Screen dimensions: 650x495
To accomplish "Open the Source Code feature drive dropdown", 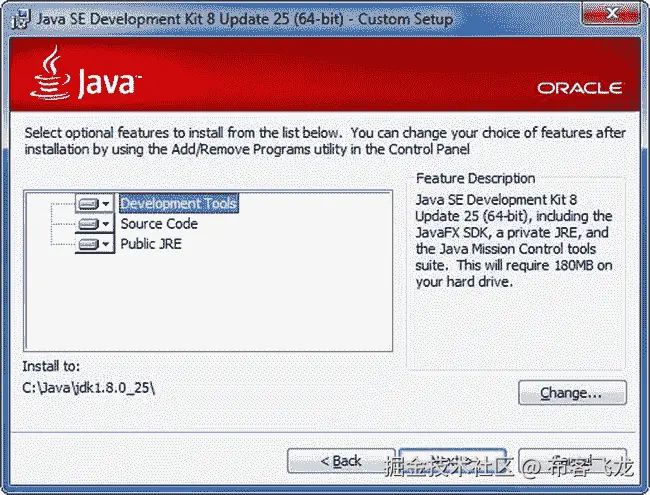I will pos(95,224).
